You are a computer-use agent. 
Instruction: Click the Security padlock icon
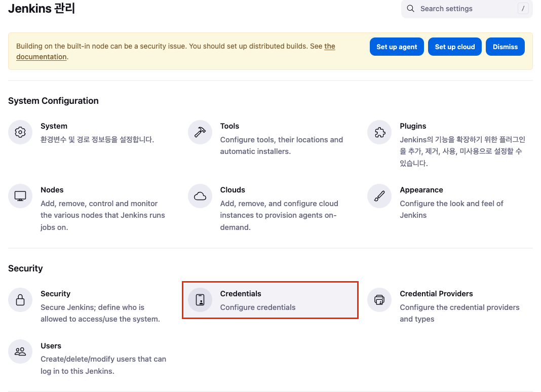20,300
